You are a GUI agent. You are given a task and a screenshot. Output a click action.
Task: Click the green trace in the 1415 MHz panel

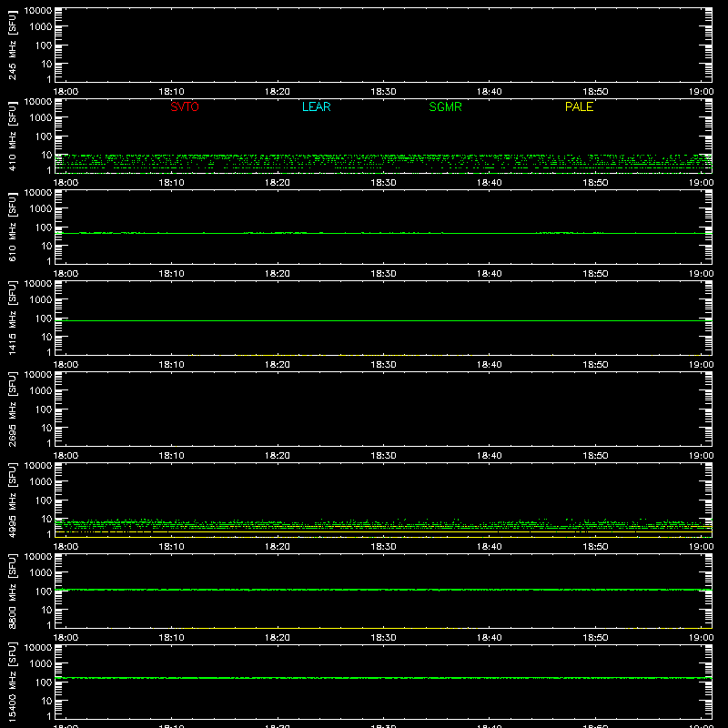point(383,321)
